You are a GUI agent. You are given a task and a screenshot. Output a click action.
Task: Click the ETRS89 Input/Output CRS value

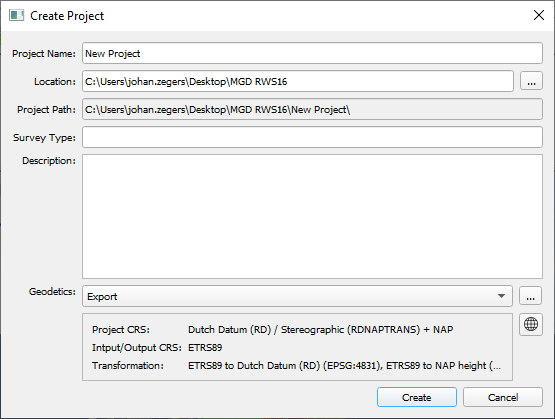205,348
